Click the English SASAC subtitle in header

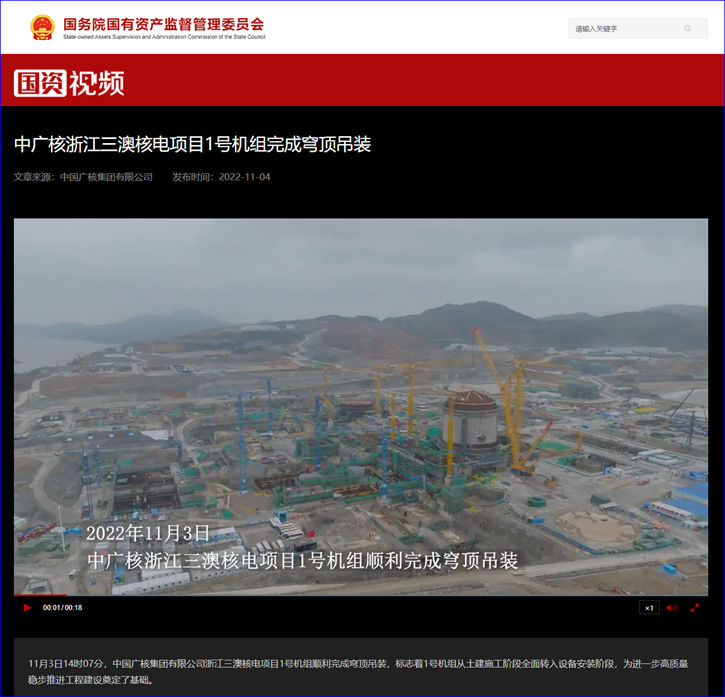pos(163,37)
